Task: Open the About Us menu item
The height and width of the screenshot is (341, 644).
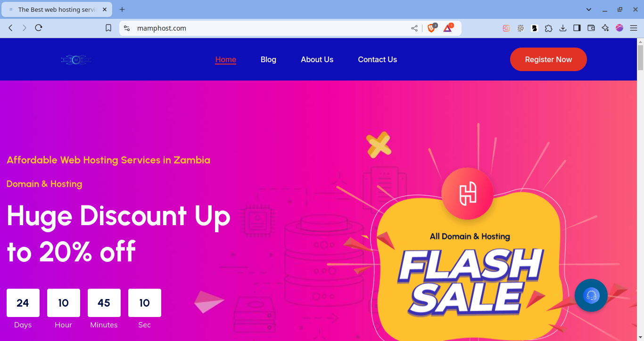Action: point(317,59)
